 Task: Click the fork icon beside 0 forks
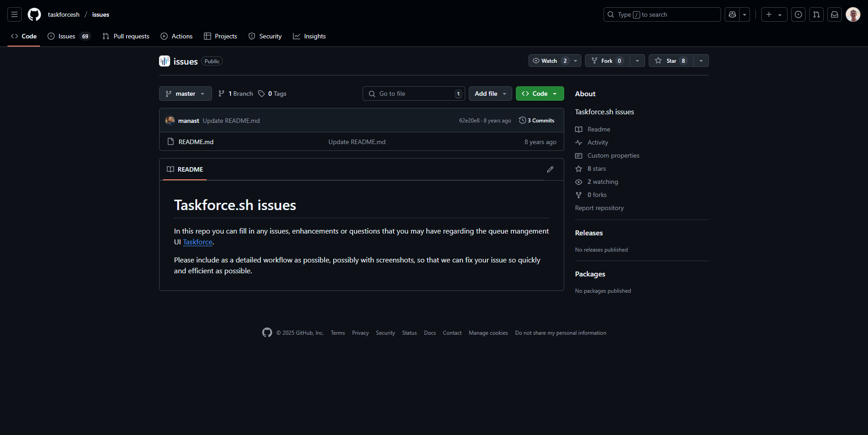click(x=579, y=195)
